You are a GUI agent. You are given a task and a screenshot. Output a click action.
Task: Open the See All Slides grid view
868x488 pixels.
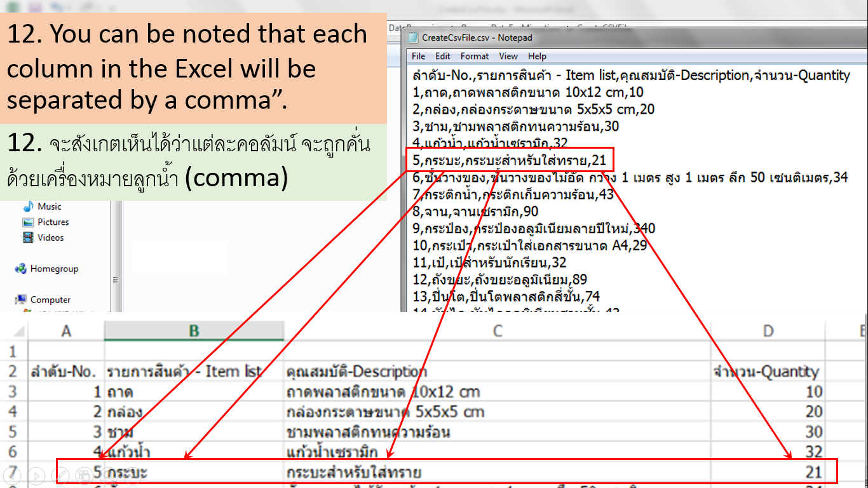coord(85,475)
